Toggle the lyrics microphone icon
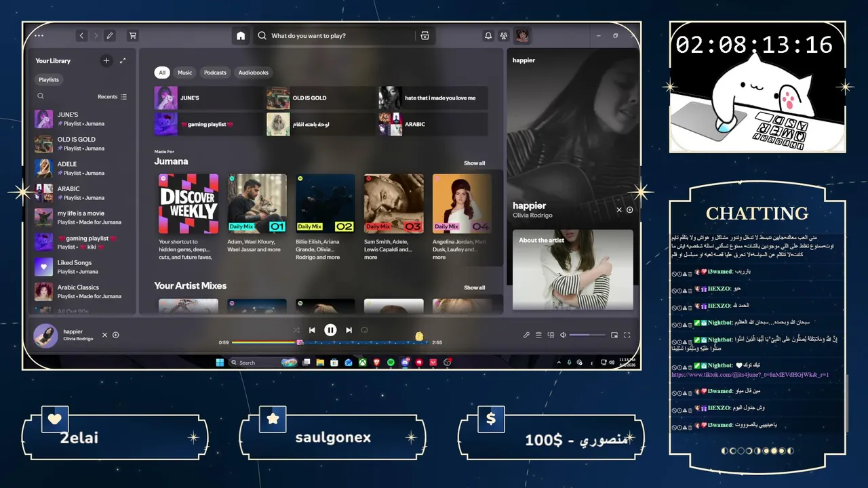This screenshot has width=868, height=488. 526,335
